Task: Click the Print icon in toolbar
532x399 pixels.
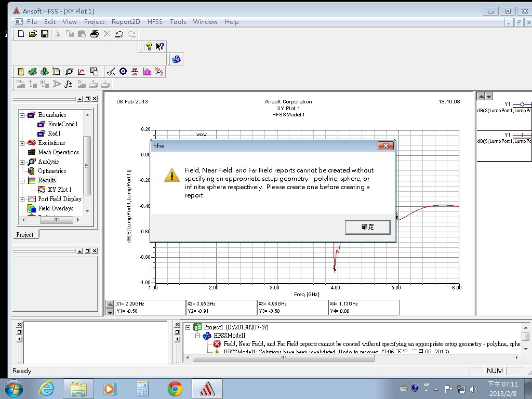Action: 94,34
